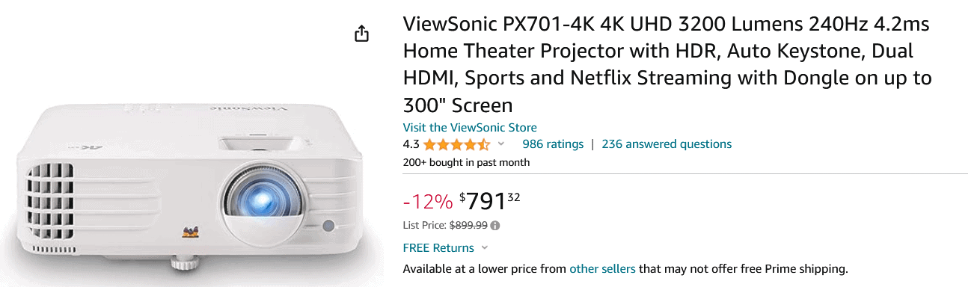
Task: Expand the chevron next to FREE Returns
Action: pyautogui.click(x=485, y=247)
